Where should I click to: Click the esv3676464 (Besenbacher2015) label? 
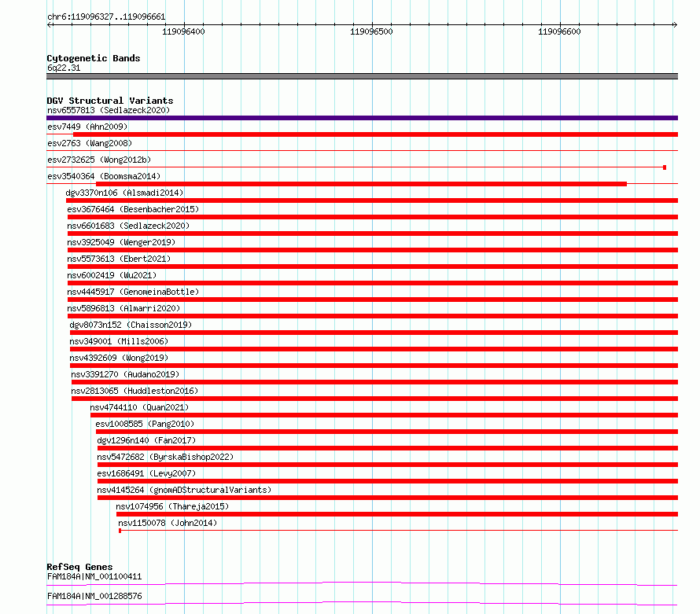133,209
